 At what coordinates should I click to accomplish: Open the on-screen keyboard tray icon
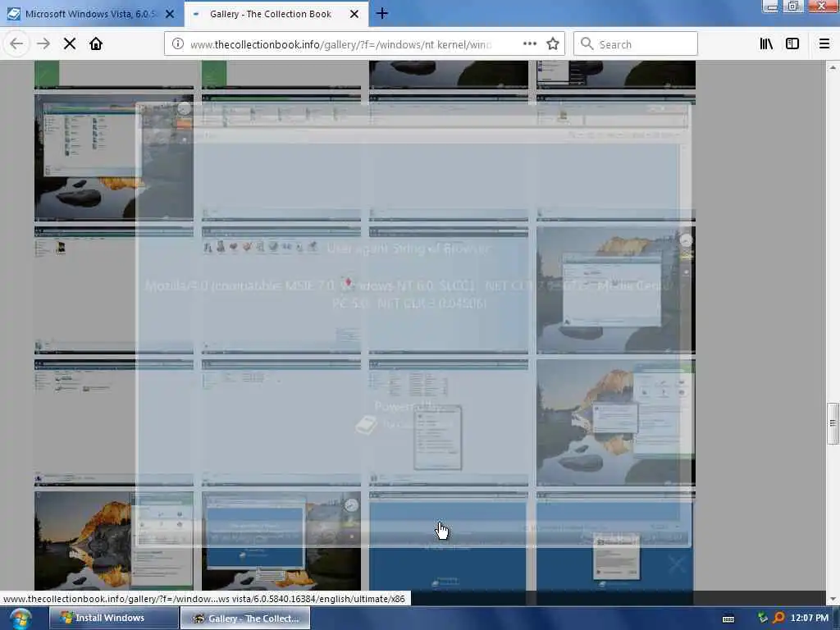tap(728, 619)
